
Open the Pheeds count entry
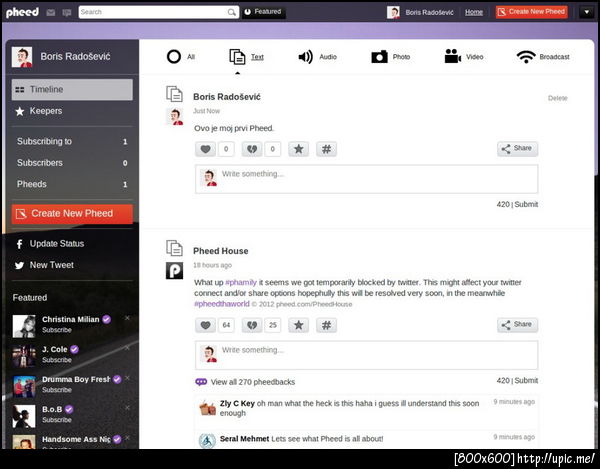pos(72,184)
